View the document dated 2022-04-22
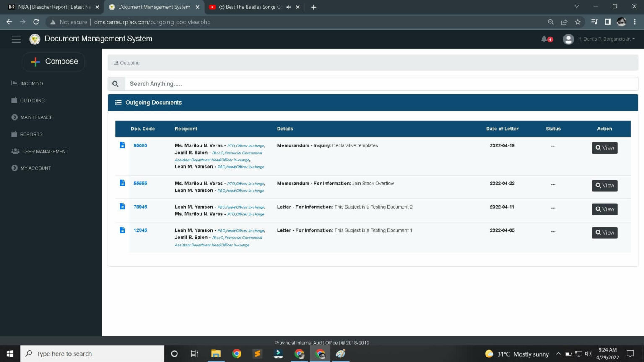The width and height of the screenshot is (644, 362). [x=604, y=185]
